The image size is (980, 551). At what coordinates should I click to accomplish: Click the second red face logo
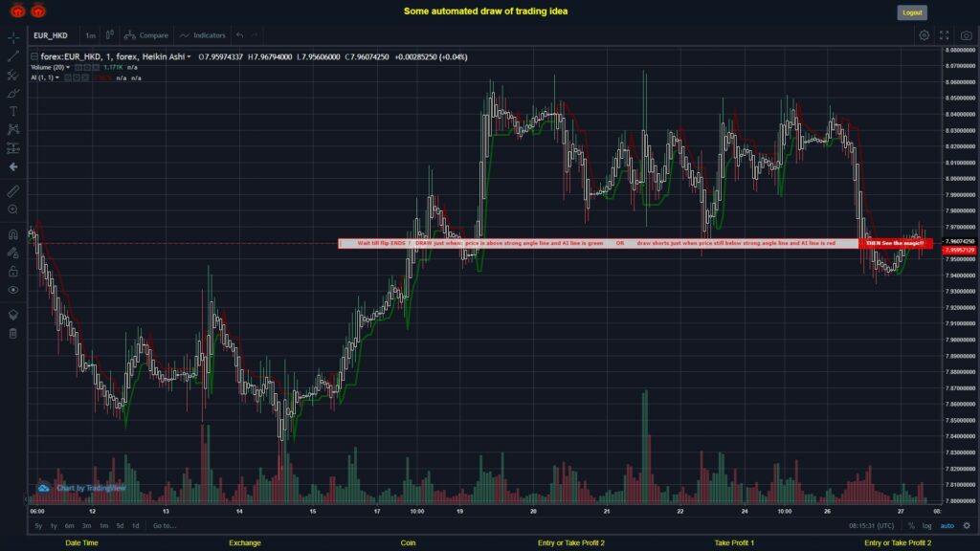[x=38, y=11]
